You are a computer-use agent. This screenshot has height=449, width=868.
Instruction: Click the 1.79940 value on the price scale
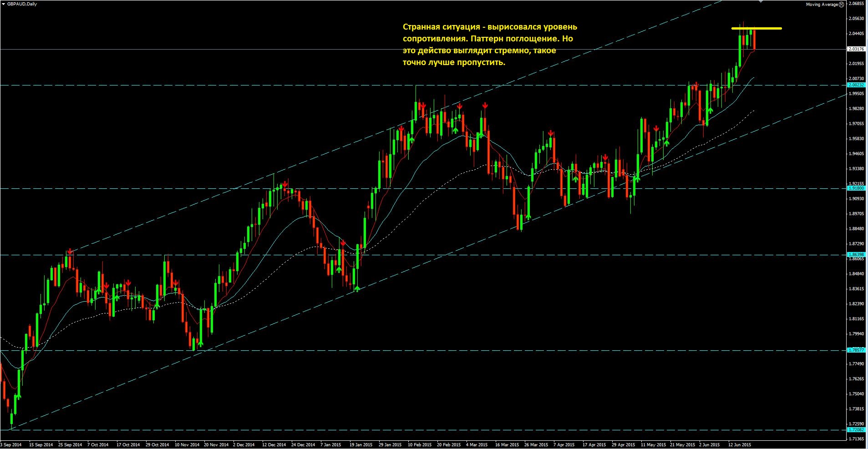857,334
